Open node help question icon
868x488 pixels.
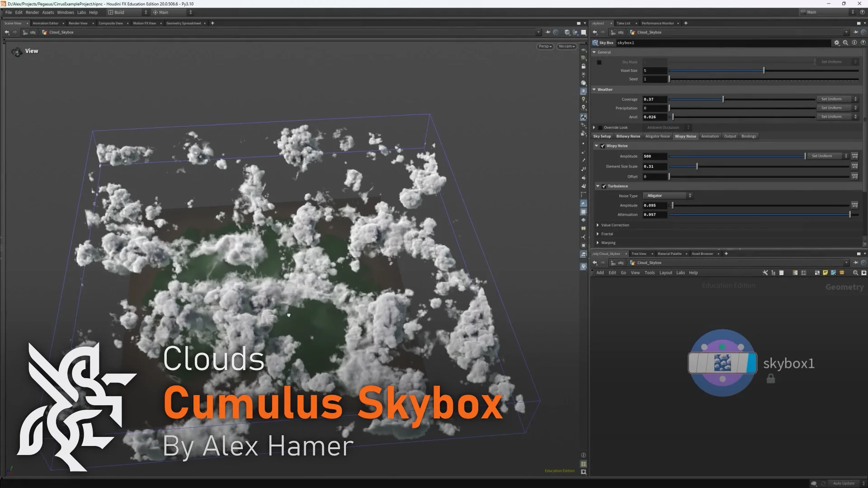[x=863, y=42]
